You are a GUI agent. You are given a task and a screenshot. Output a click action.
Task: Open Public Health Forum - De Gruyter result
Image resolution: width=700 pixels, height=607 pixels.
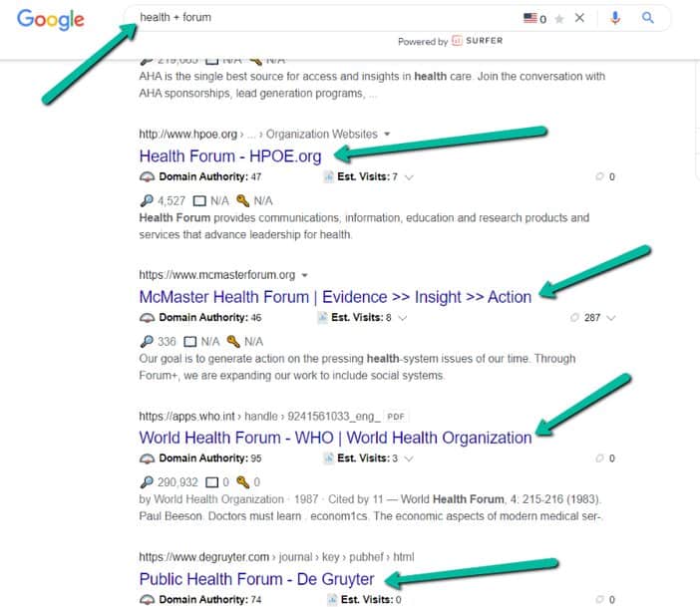(256, 579)
